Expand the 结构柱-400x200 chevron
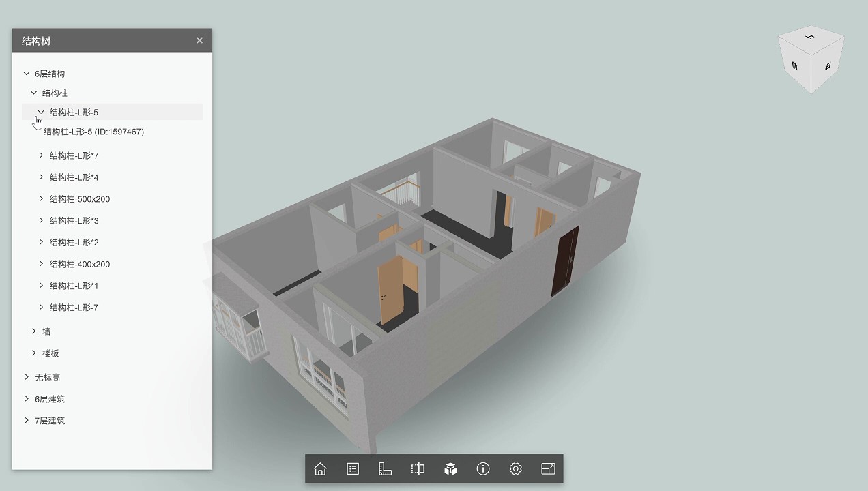Screen dimensions: 868x491 coord(41,264)
